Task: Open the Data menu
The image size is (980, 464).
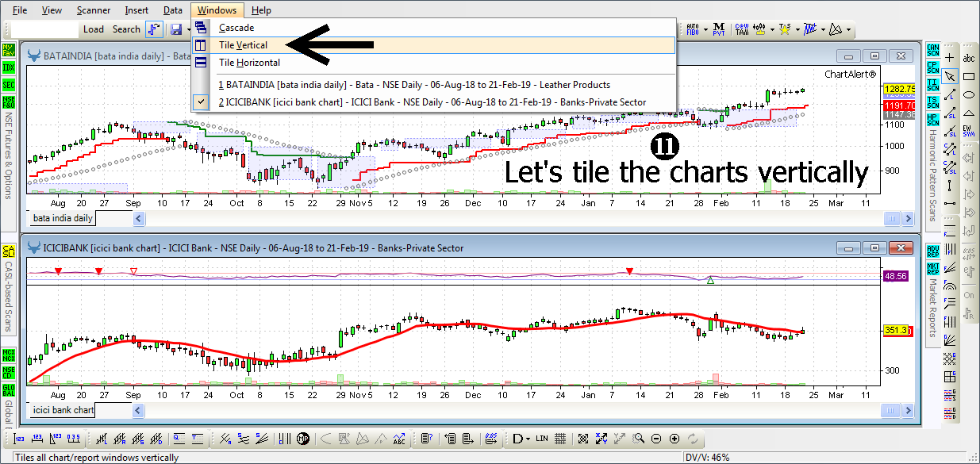Action: [172, 10]
